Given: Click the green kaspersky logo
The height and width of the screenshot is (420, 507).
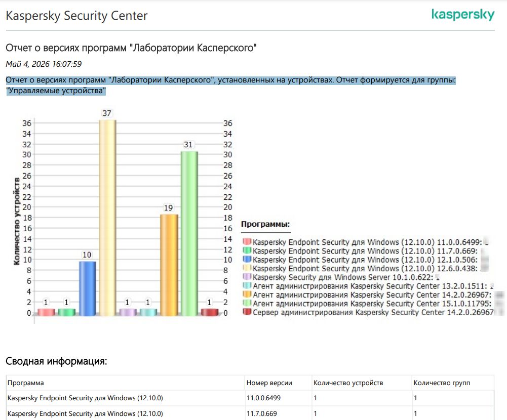Looking at the screenshot, I should (x=463, y=15).
